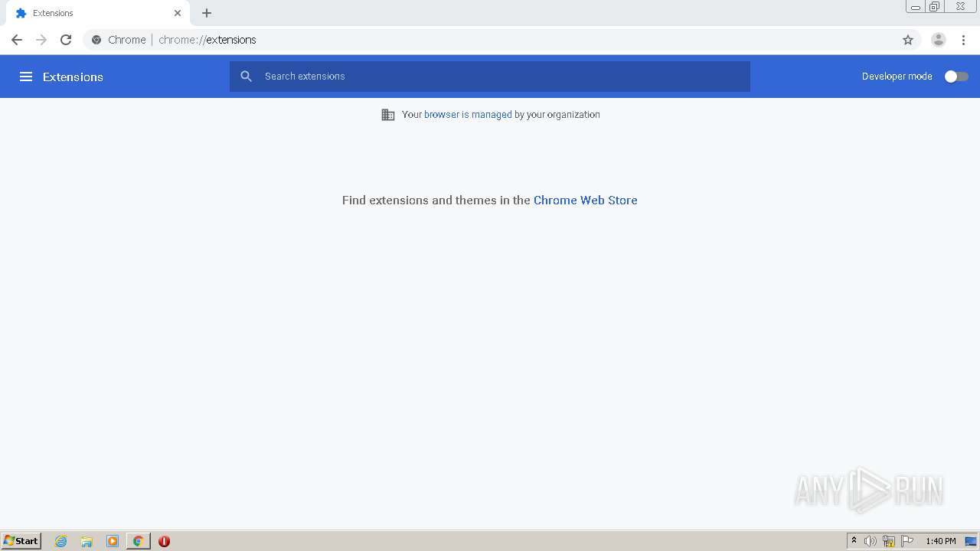The height and width of the screenshot is (551, 980).
Task: Click the Extensions page title text
Action: (73, 77)
